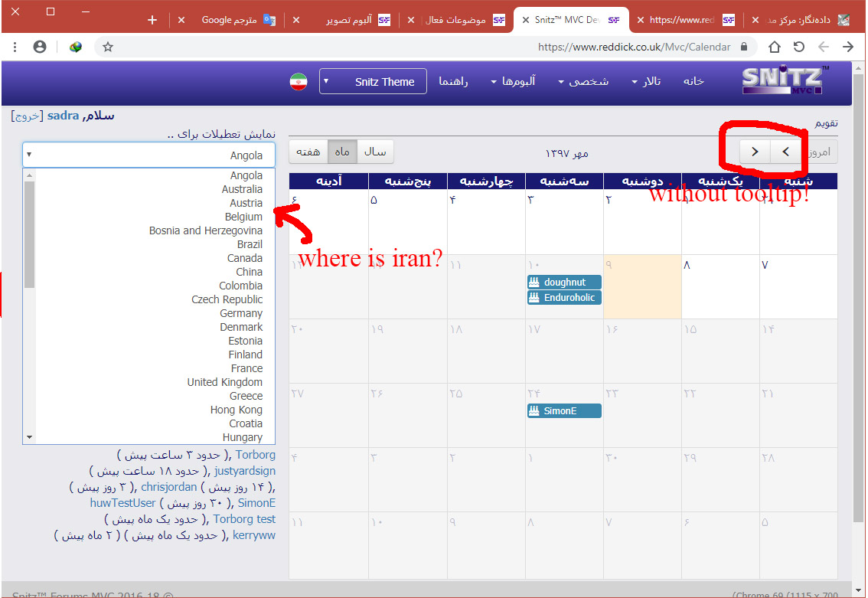This screenshot has width=868, height=598.
Task: Reload the page using the refresh icon
Action: [798, 47]
